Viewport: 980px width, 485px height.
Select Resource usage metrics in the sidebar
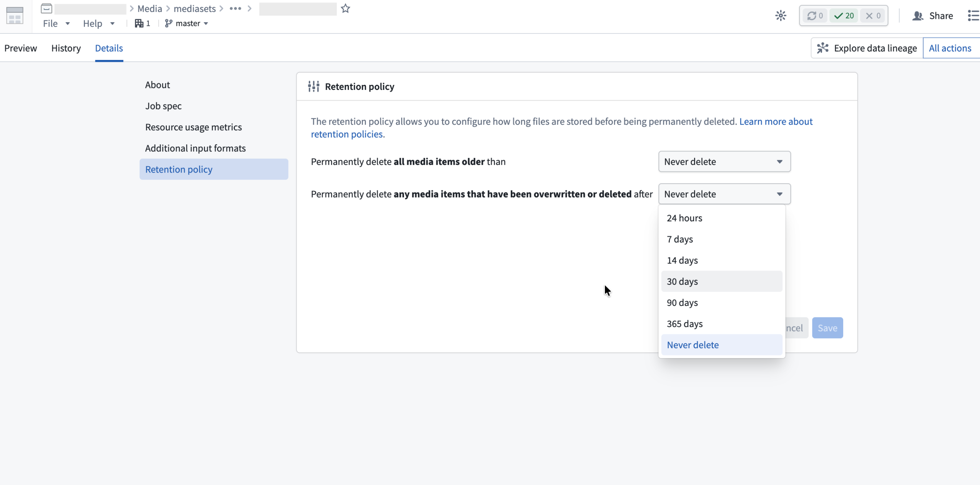[x=193, y=127]
